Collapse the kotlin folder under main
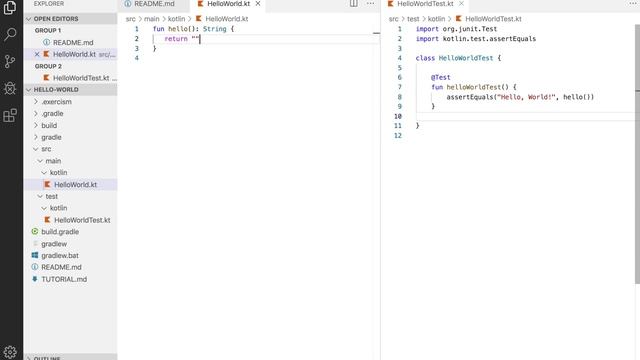This screenshot has width=640, height=360. 58,173
